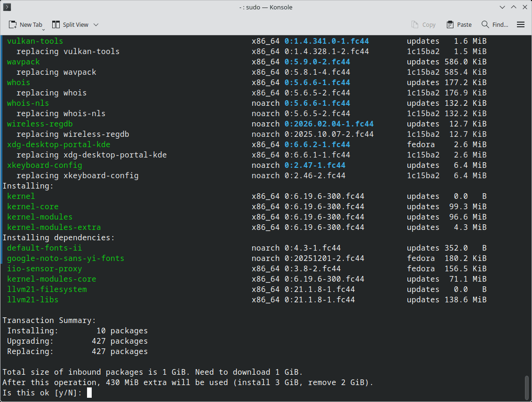Click the kernel-modules-extra package entry

tap(54, 228)
